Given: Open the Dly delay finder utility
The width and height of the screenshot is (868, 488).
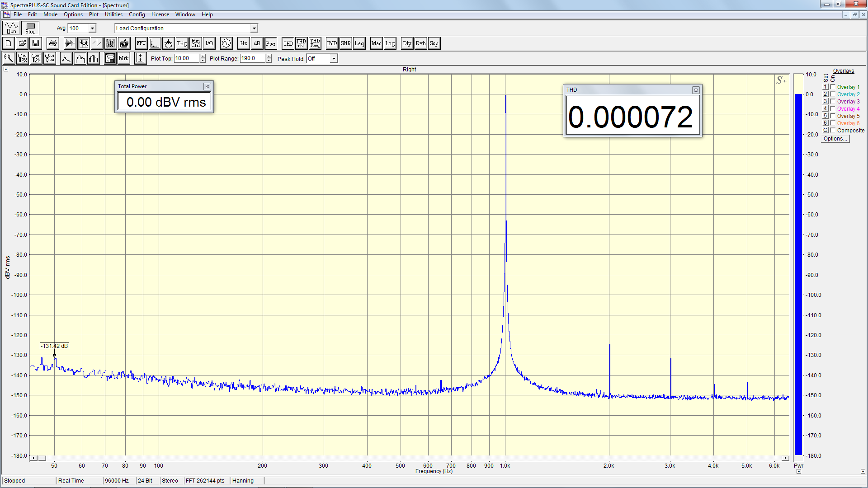Looking at the screenshot, I should (407, 43).
